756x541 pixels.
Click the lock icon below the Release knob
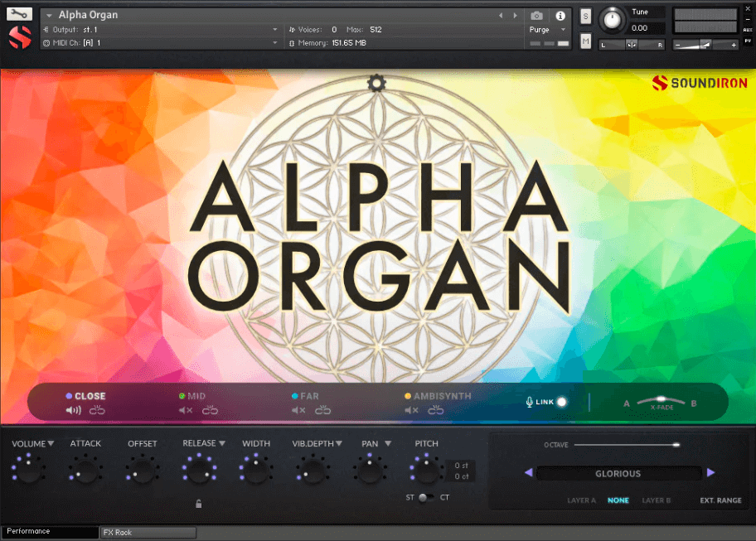point(199,503)
